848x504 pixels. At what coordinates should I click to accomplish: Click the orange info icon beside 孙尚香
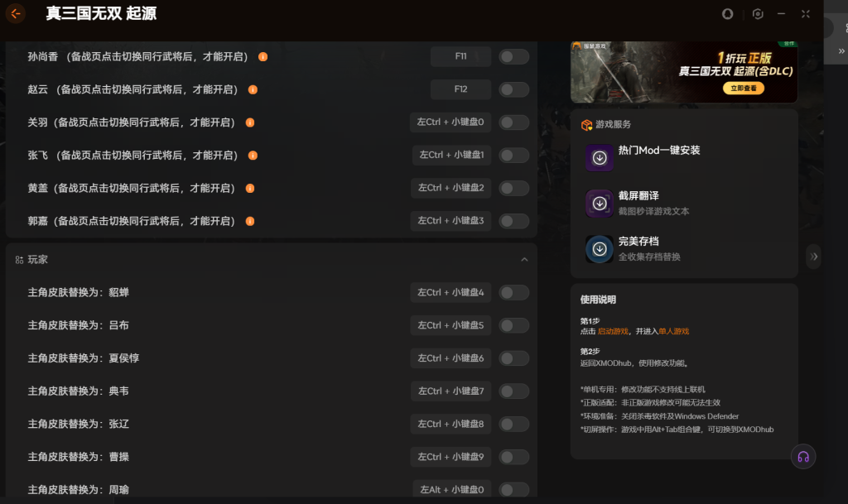[263, 57]
